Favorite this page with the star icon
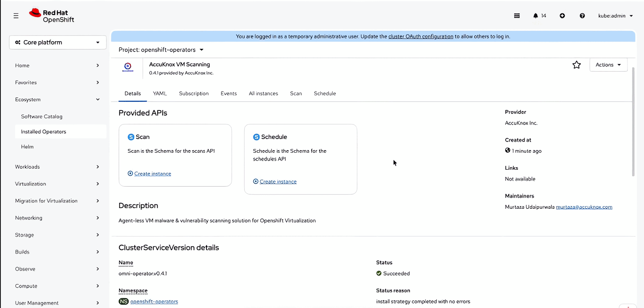The height and width of the screenshot is (308, 644). click(577, 65)
